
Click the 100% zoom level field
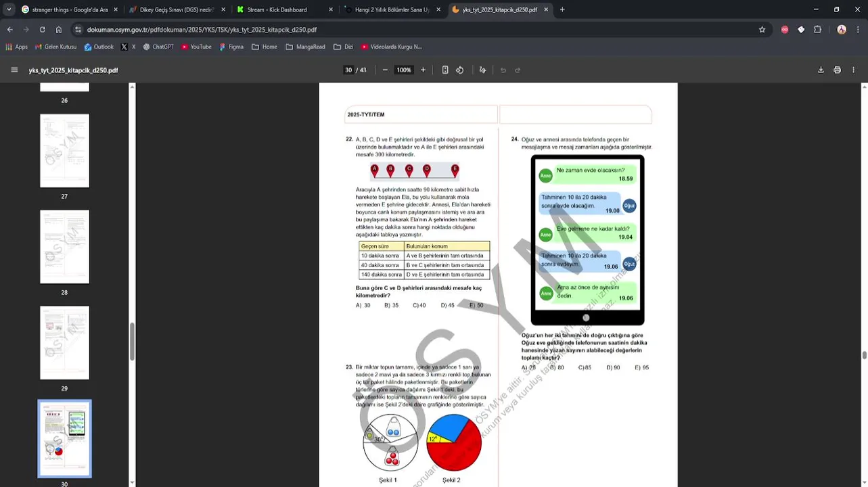pos(404,70)
